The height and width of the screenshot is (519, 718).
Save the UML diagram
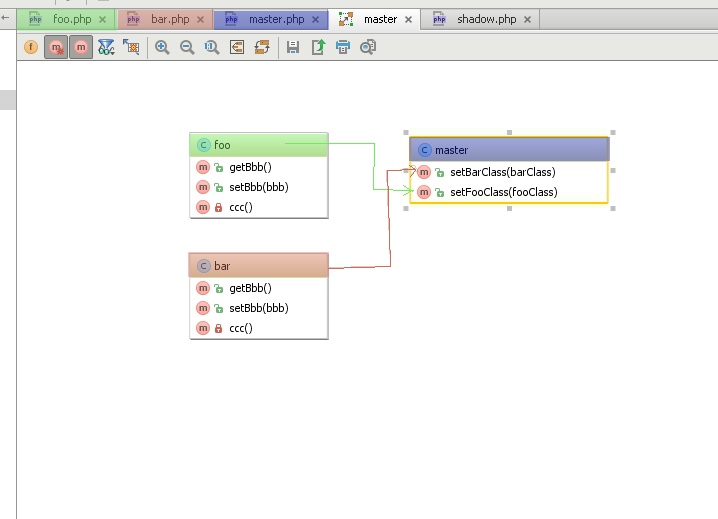pos(293,47)
